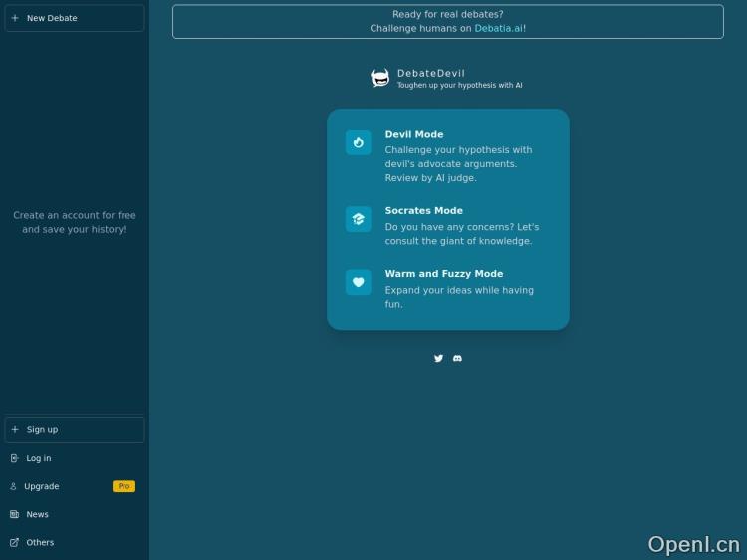This screenshot has height=560, width=747.
Task: Click the flame icon for Devil Mode
Action: [x=359, y=142]
